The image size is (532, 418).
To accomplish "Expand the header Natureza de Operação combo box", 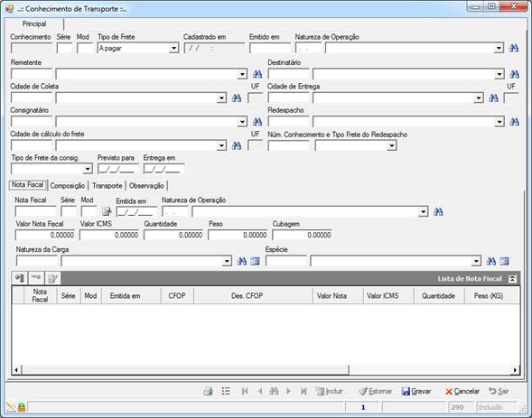I will tap(499, 48).
